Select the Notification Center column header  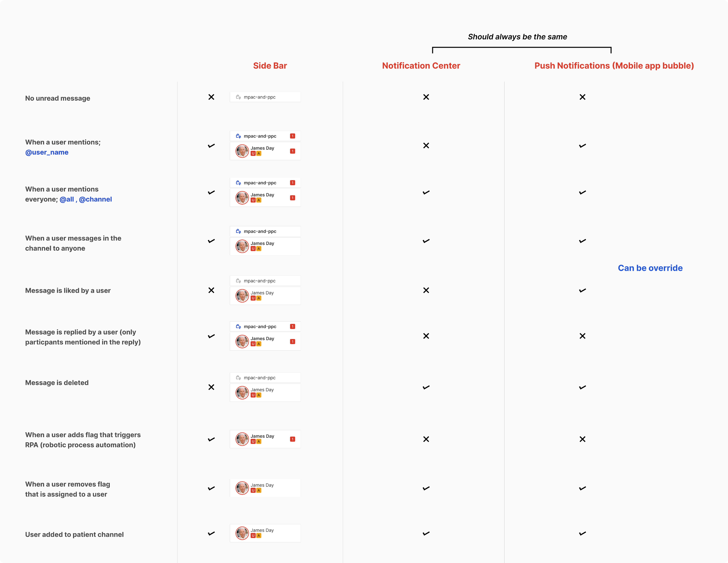pyautogui.click(x=421, y=66)
